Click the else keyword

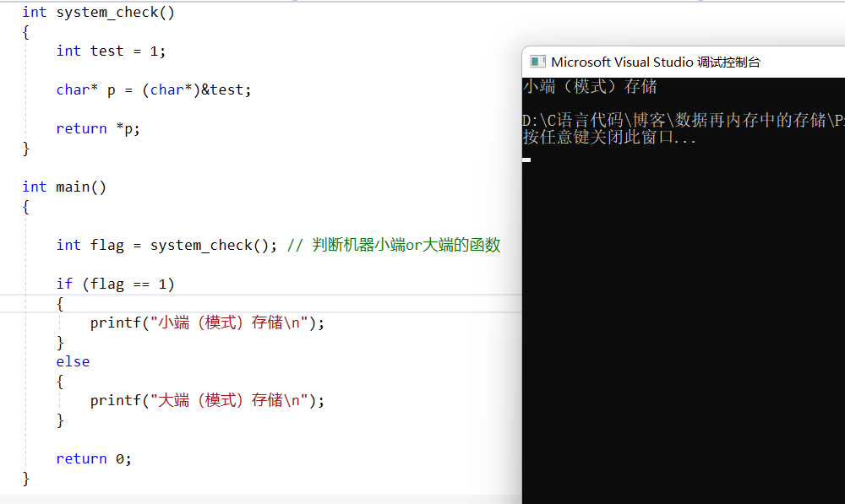[x=73, y=361]
